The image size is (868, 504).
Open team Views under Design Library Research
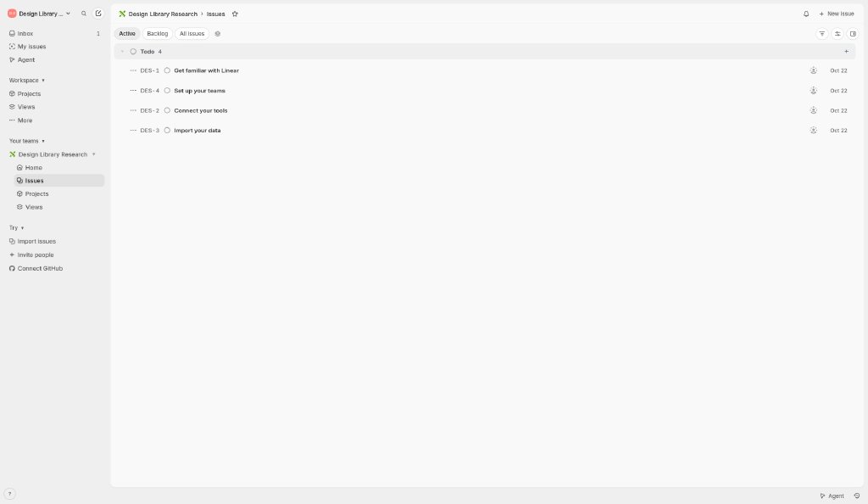58,207
